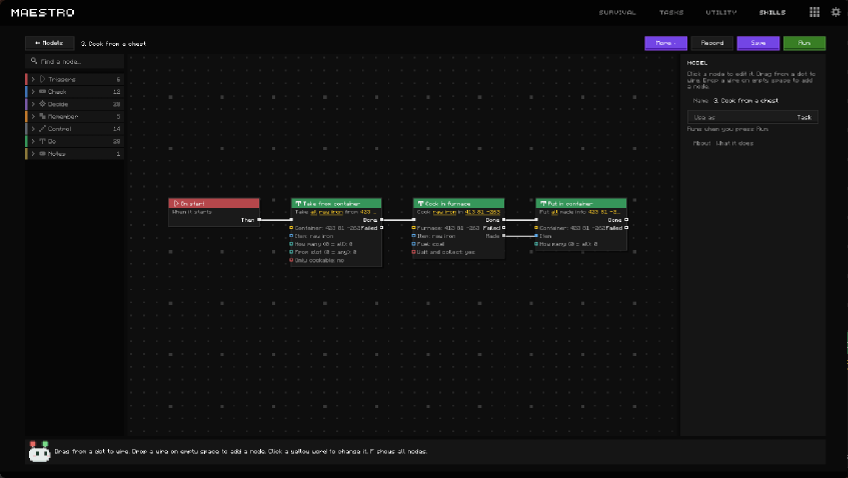Click the 'Find a node...' search field
The width and height of the screenshot is (848, 478).
click(x=75, y=61)
